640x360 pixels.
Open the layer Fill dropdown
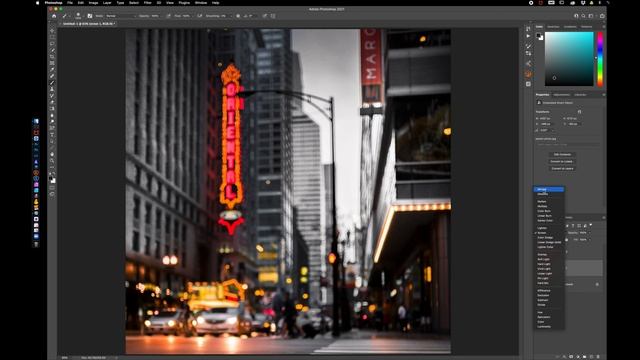(589, 239)
